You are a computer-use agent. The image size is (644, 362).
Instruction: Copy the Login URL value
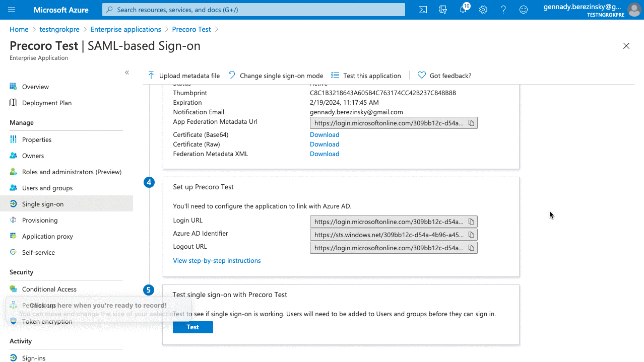[x=471, y=222]
